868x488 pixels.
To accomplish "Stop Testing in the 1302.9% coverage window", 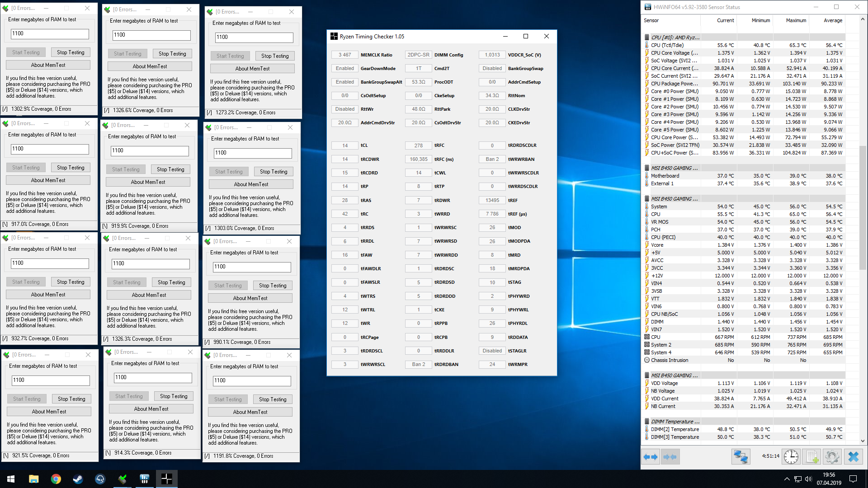I will (x=71, y=52).
